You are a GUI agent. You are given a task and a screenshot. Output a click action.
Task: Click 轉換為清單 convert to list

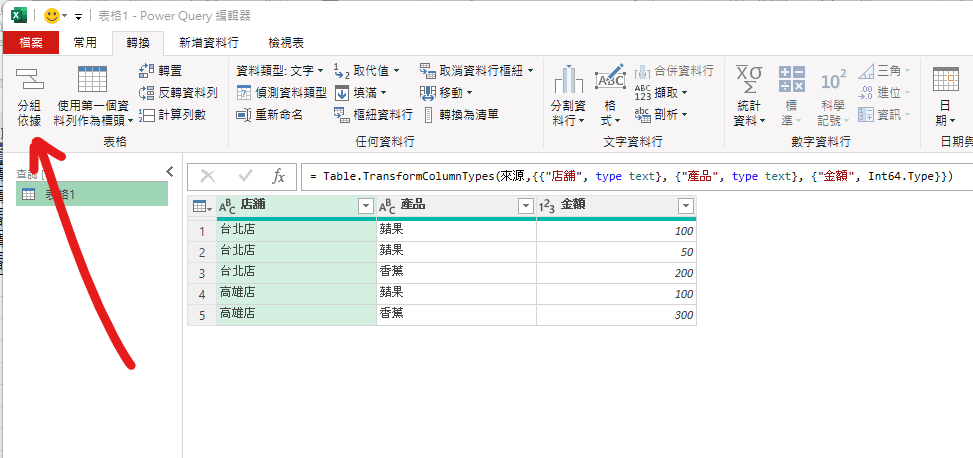pyautogui.click(x=461, y=114)
